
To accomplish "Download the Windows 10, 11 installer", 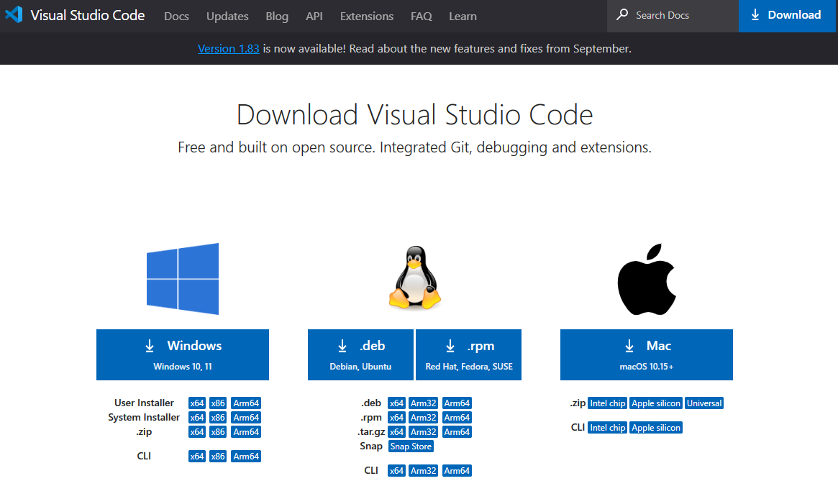I will [x=183, y=355].
